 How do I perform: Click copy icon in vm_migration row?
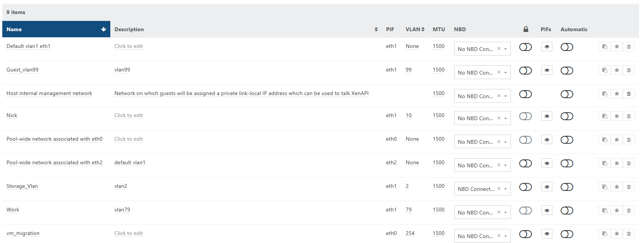tap(604, 234)
